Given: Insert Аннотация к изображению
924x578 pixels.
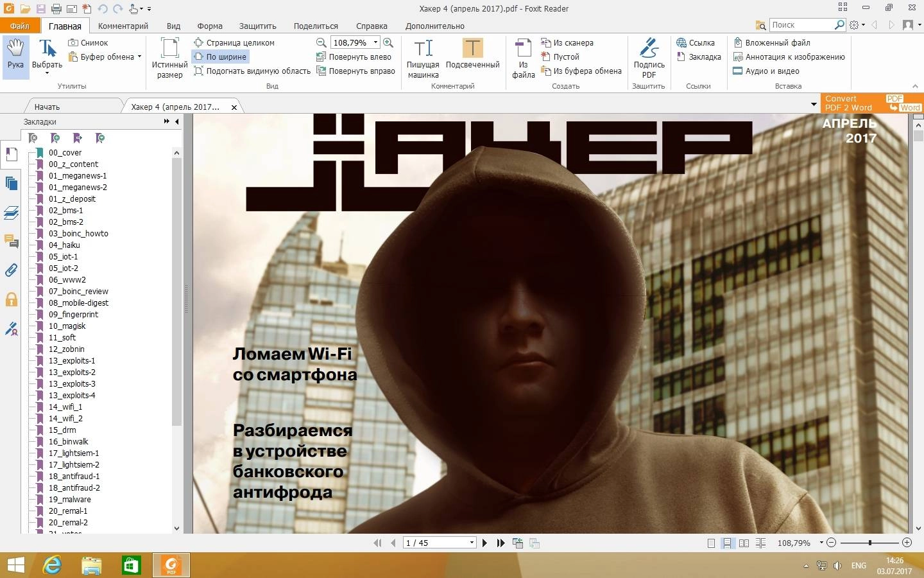Looking at the screenshot, I should (x=789, y=57).
